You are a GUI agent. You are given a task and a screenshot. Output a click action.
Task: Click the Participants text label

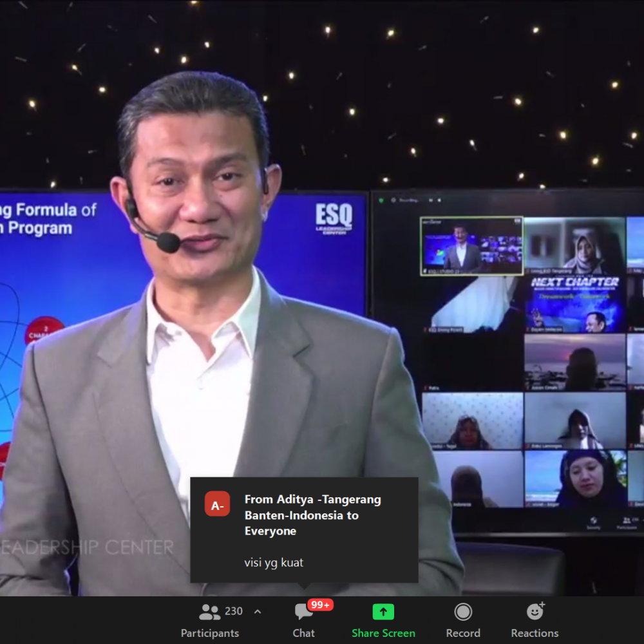coord(210,633)
